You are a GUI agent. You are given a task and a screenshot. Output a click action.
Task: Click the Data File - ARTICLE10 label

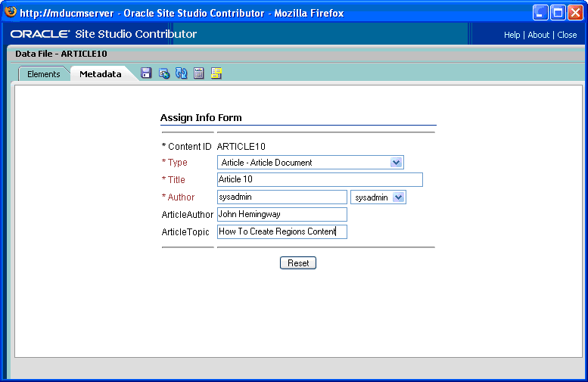61,54
